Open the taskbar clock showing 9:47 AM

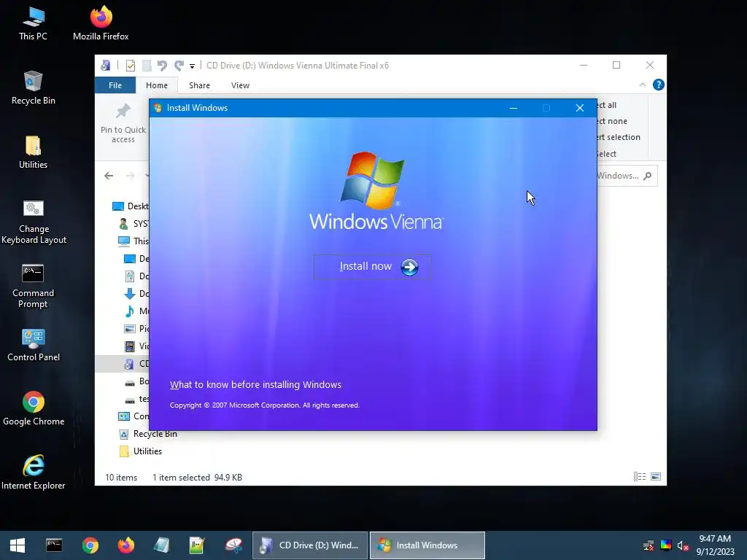point(715,545)
